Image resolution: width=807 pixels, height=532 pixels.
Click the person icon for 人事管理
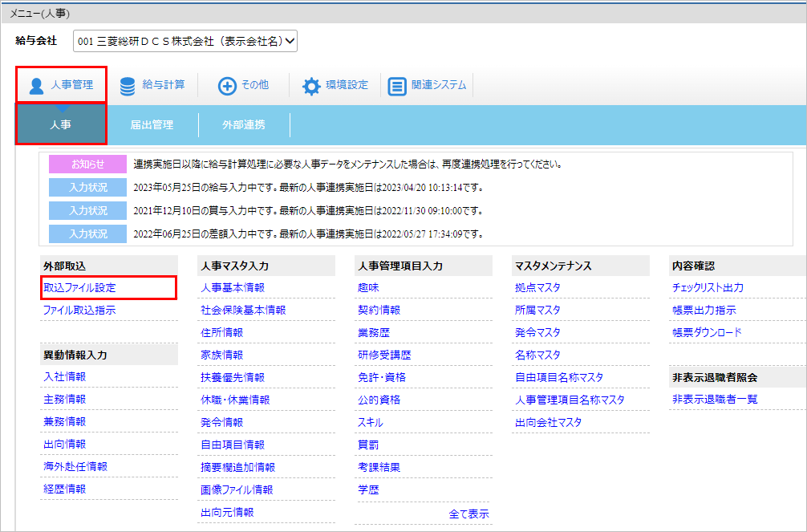[x=36, y=86]
